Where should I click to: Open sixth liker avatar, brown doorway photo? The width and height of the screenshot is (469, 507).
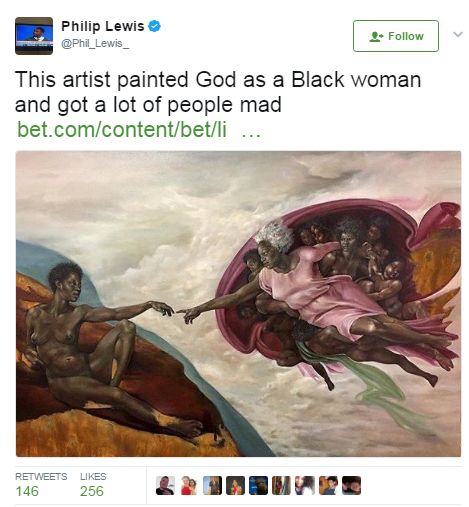coord(282,485)
